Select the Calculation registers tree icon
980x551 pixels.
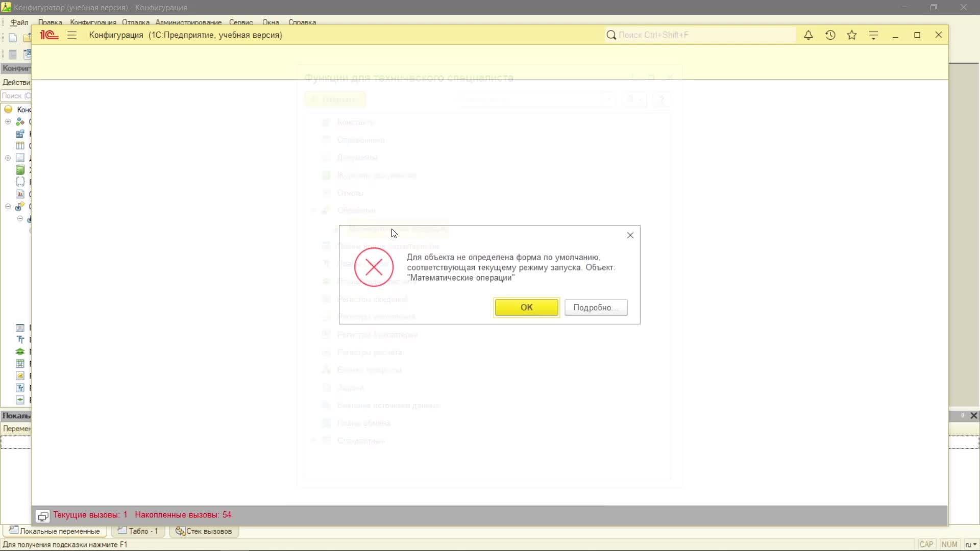pos(20,400)
